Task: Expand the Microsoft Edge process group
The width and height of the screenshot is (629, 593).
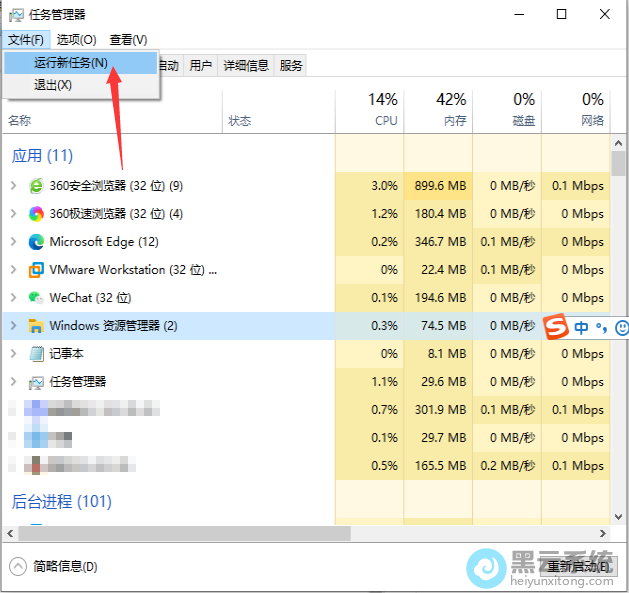Action: tap(13, 242)
